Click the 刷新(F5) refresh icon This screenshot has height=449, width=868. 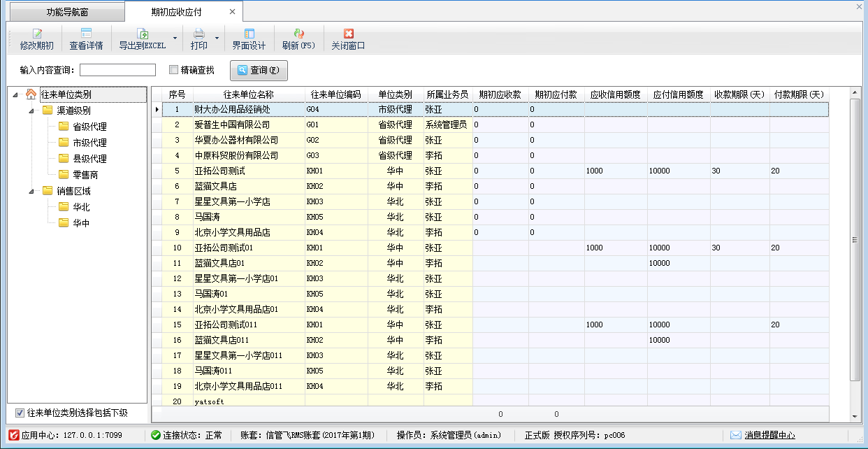pos(298,34)
